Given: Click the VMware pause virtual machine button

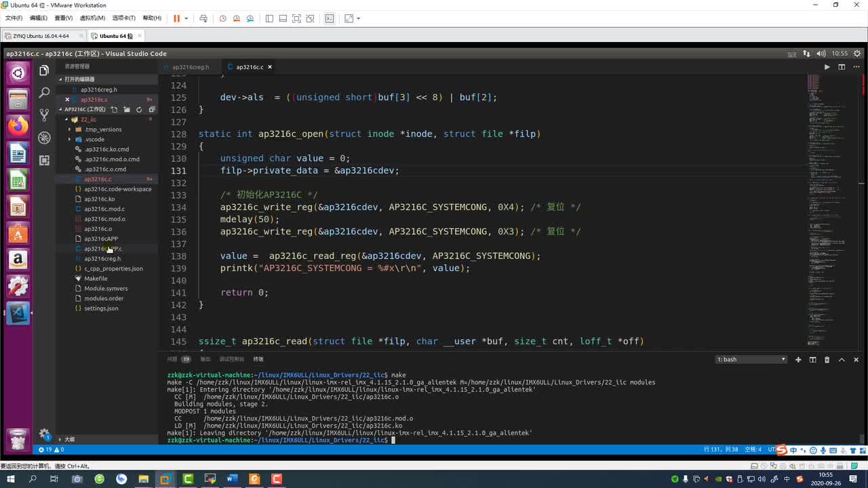Looking at the screenshot, I should tap(176, 18).
